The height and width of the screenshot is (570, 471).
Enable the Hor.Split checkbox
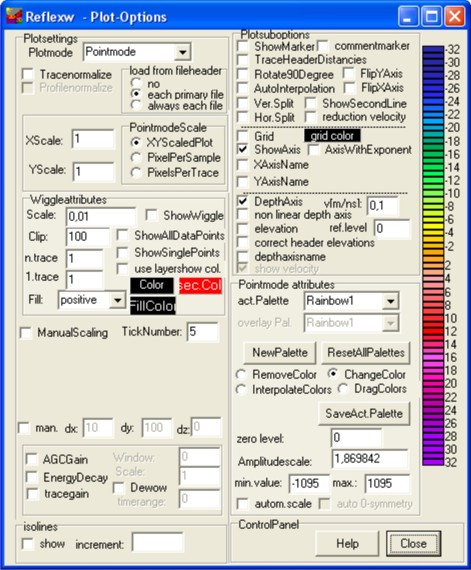pyautogui.click(x=243, y=117)
